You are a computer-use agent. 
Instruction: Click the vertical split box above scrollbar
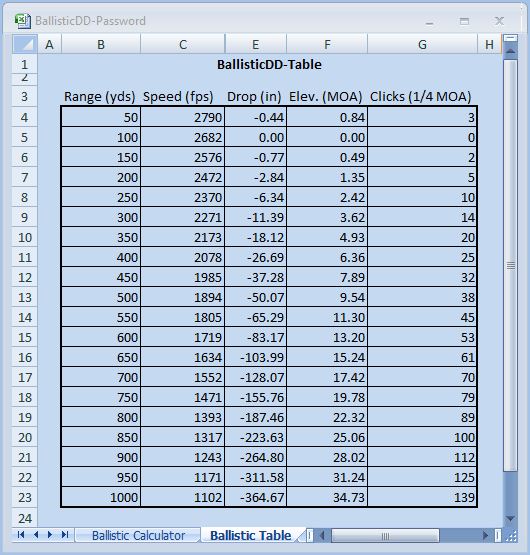click(510, 38)
